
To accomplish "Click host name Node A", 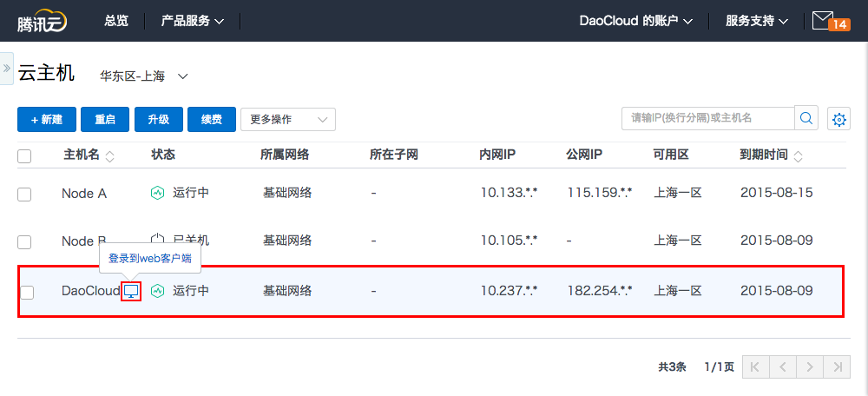I will (84, 194).
